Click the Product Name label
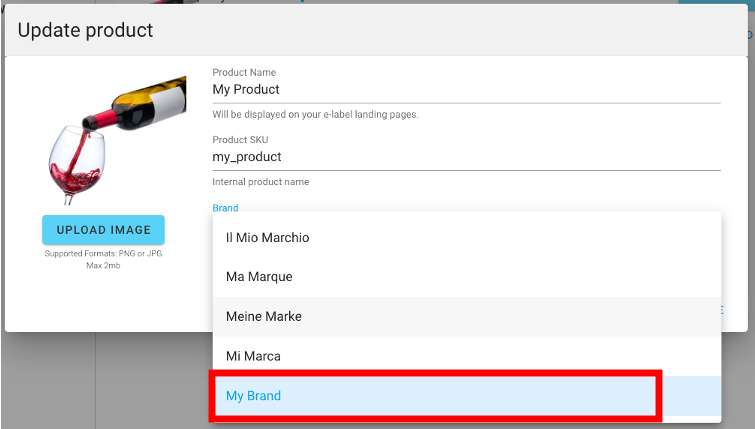This screenshot has height=429, width=755. [x=244, y=72]
